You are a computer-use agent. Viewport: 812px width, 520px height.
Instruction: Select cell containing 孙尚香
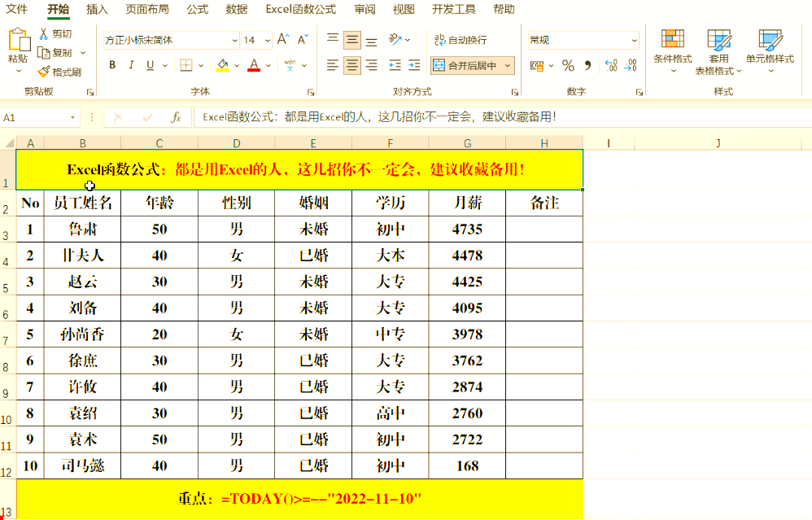pos(82,334)
